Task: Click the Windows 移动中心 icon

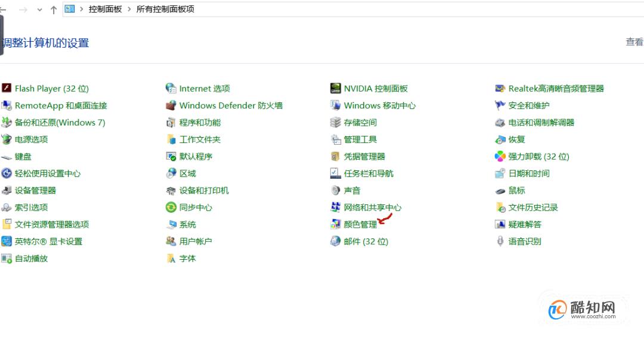Action: pyautogui.click(x=336, y=105)
